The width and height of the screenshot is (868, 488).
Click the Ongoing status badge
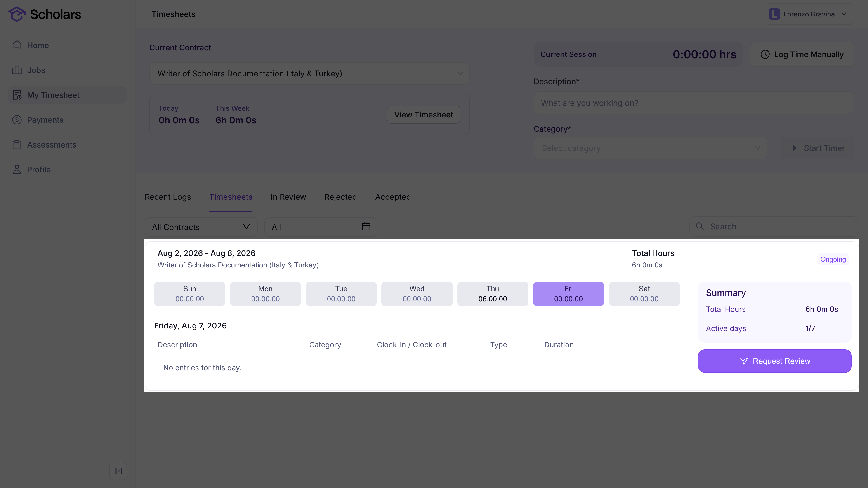[833, 259]
